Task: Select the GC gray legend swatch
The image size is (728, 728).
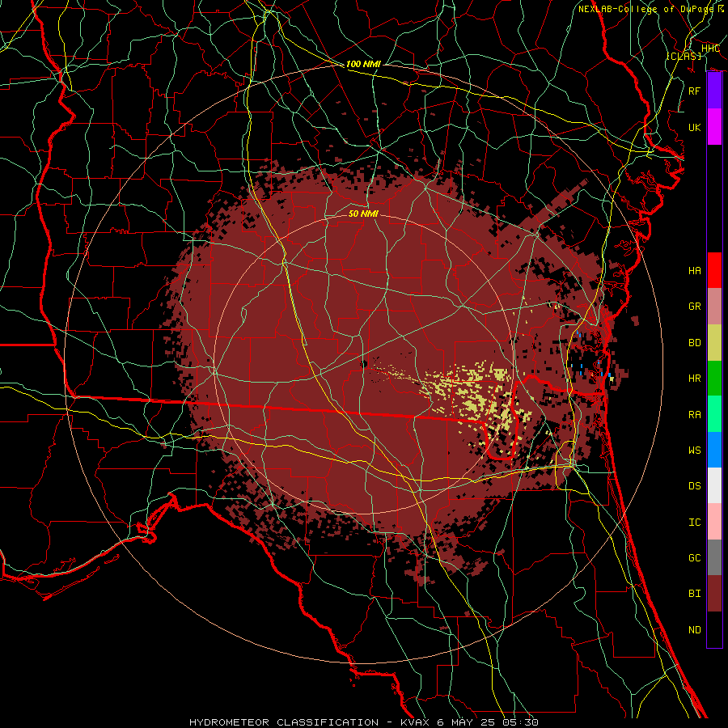Action: (x=714, y=557)
